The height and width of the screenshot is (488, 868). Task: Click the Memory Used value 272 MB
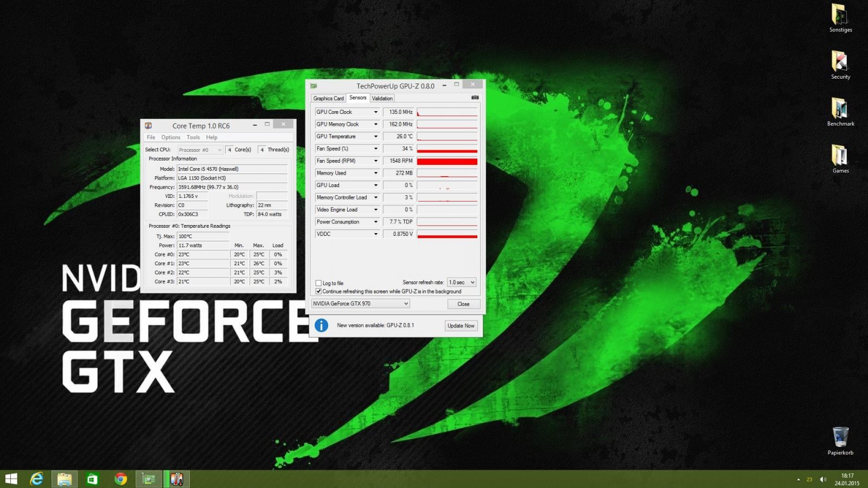(x=399, y=173)
